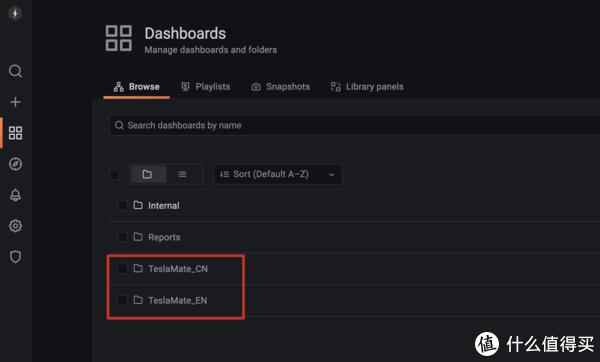Viewport: 600px width, 362px height.
Task: Click the Grafana logo at top left
Action: (x=15, y=13)
